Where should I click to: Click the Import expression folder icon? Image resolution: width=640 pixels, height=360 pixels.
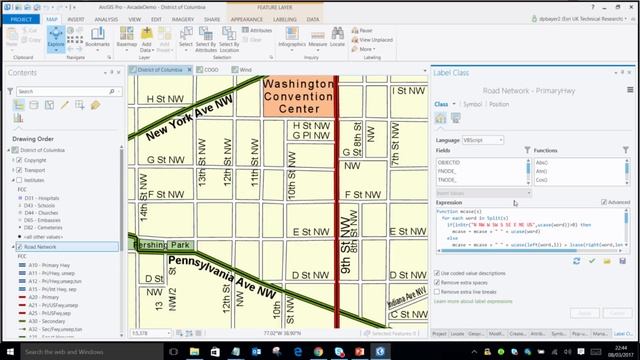click(x=607, y=261)
